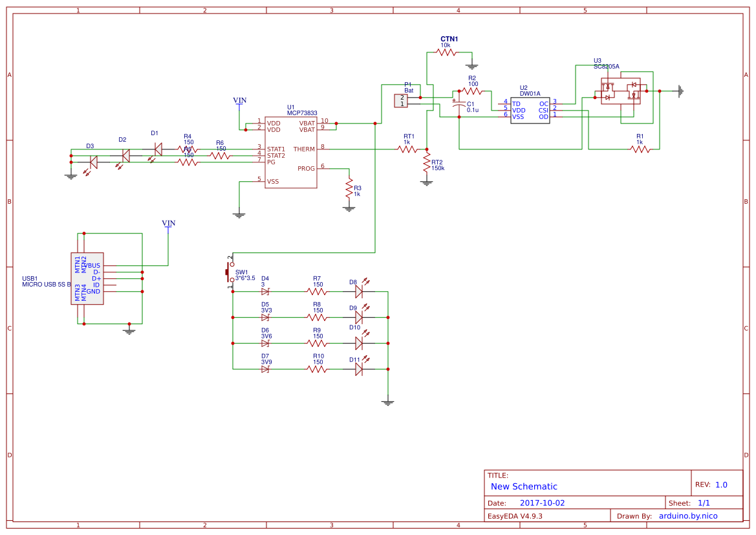Image resolution: width=756 pixels, height=535 pixels.
Task: Click the Date field showing 2017-10-02
Action: (x=542, y=502)
